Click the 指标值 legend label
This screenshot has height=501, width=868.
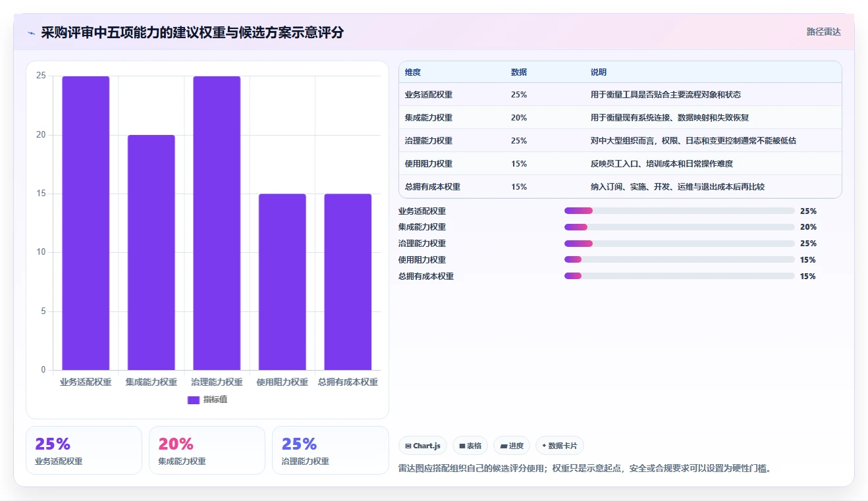tap(215, 400)
